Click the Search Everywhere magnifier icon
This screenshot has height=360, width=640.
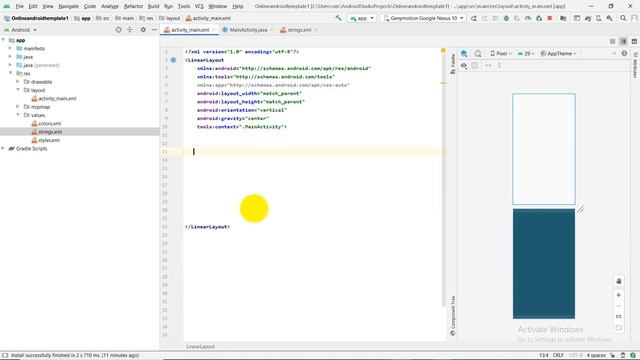623,18
